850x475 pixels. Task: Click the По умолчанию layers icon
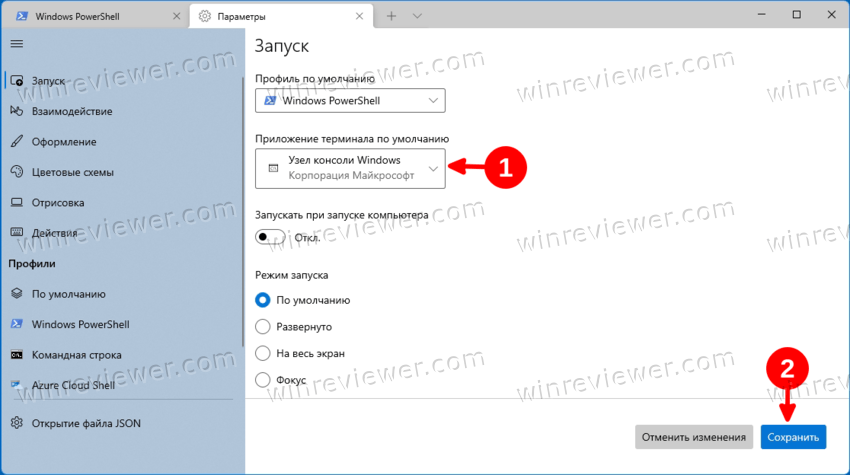click(17, 293)
